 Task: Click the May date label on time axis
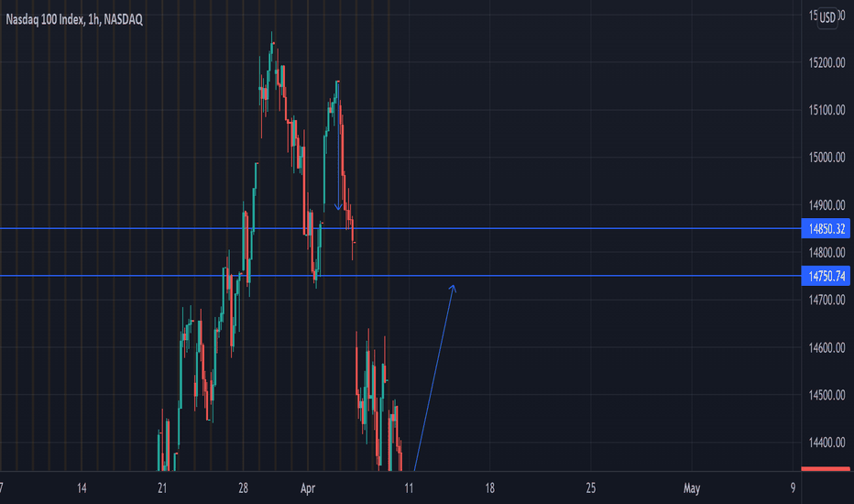[x=692, y=488]
